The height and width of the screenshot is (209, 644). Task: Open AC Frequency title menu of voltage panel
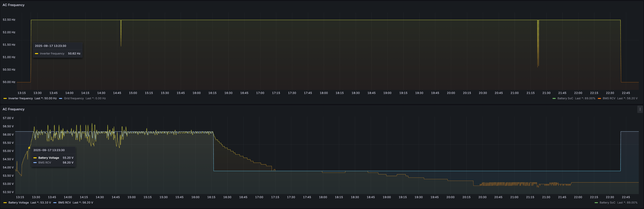(13, 109)
